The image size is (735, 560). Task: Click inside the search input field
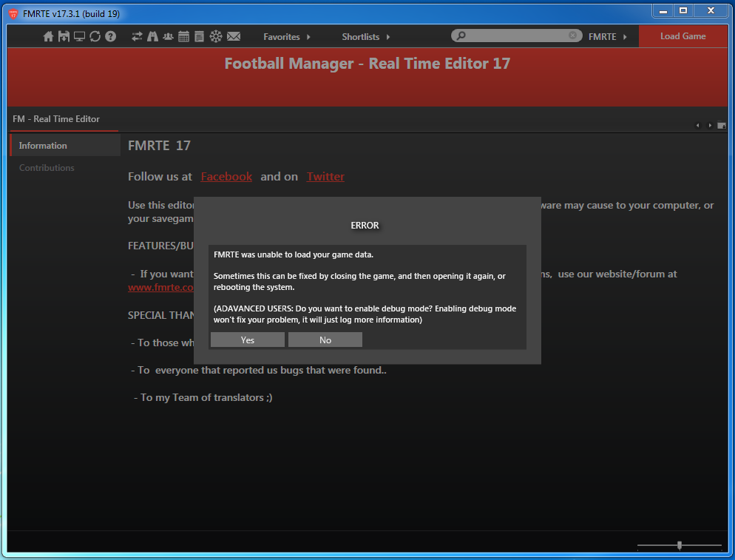pyautogui.click(x=517, y=36)
